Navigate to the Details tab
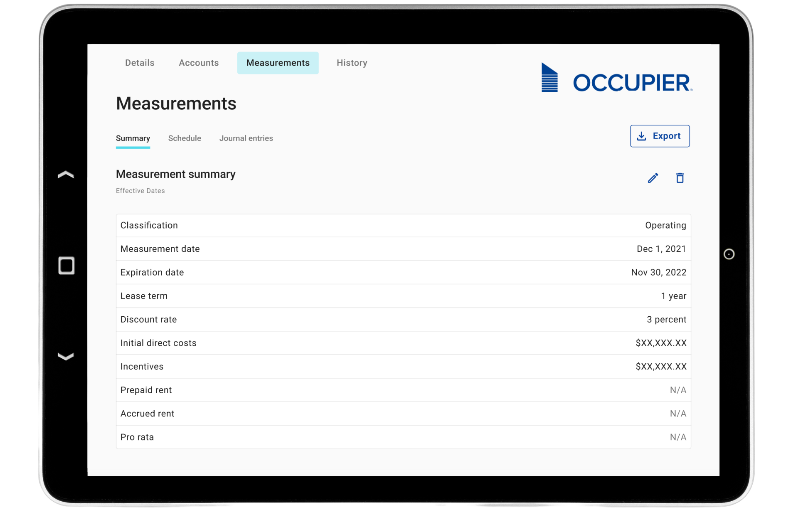Viewport: 798px width, 532px height. [x=140, y=62]
